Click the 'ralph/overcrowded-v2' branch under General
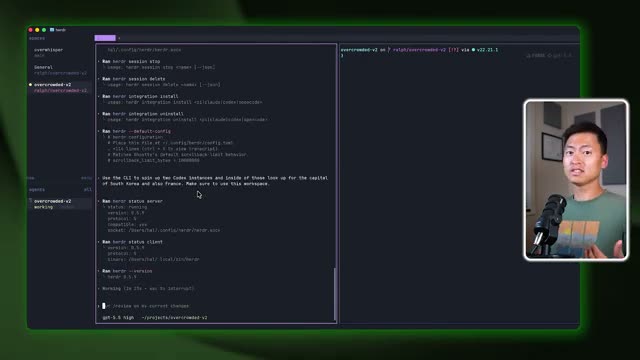The image size is (640, 360). pos(60,73)
